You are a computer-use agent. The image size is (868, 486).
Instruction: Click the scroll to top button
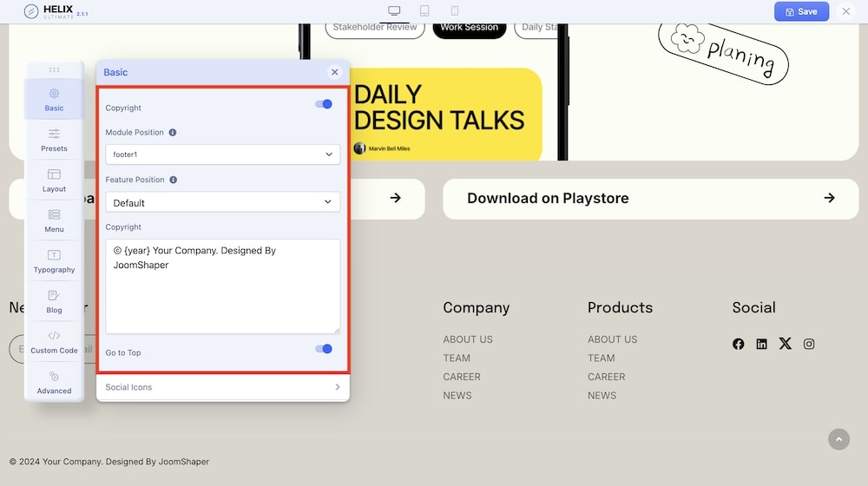click(838, 440)
